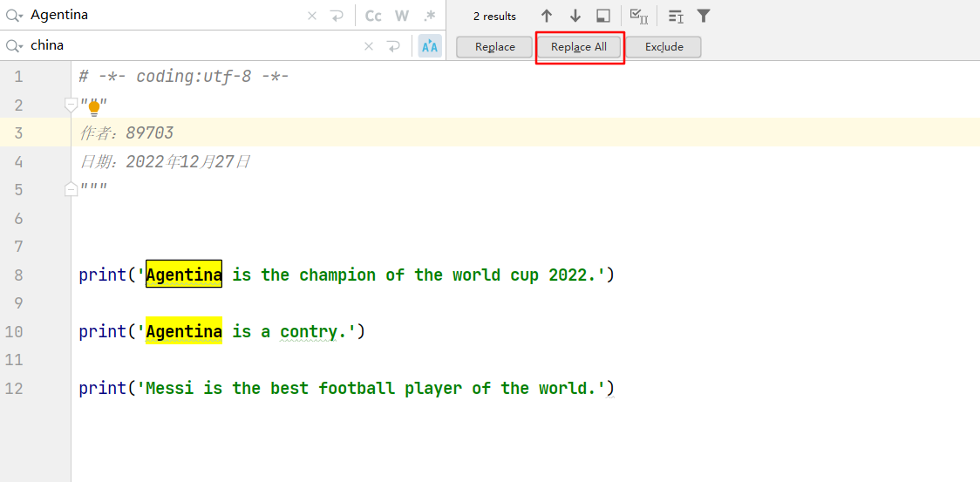Screen dimensions: 980x482
Task: Toggle Match Case (Cc) option
Action: 373,16
